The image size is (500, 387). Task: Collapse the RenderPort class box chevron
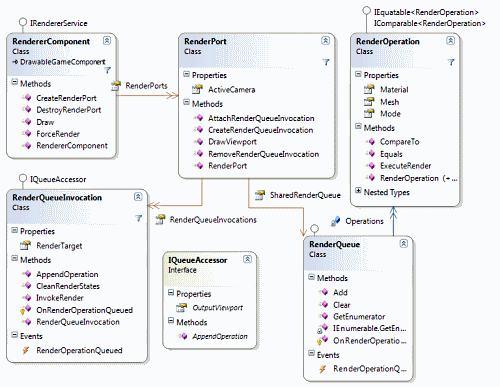click(325, 41)
